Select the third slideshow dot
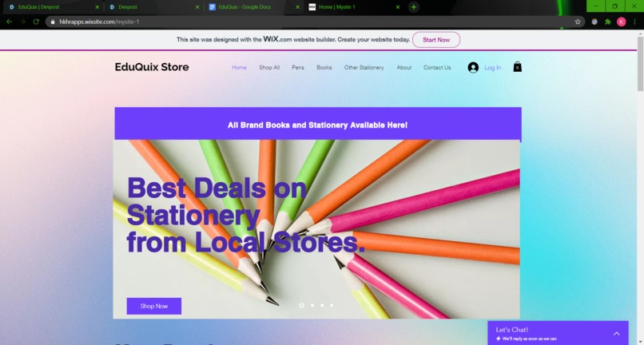The height and width of the screenshot is (345, 644). point(322,305)
